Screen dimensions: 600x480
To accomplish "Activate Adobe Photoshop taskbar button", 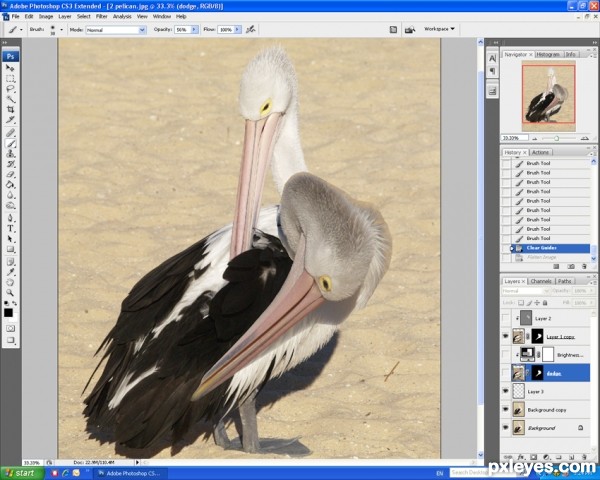I will pos(130,473).
